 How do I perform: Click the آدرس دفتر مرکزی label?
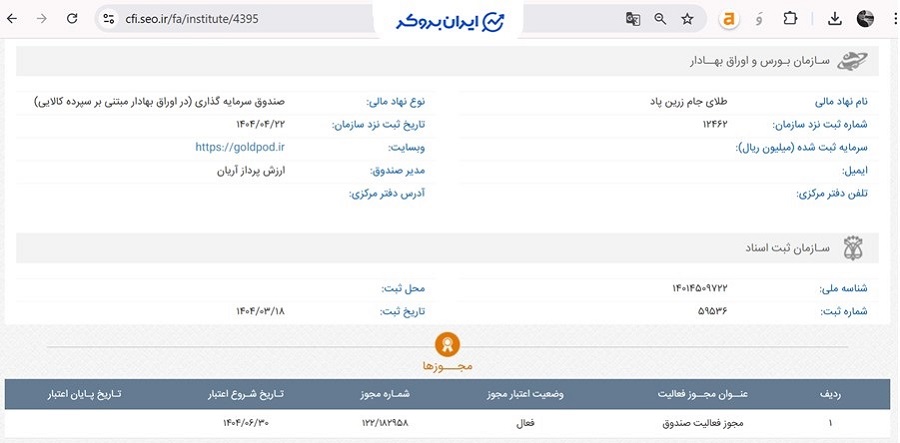click(387, 193)
